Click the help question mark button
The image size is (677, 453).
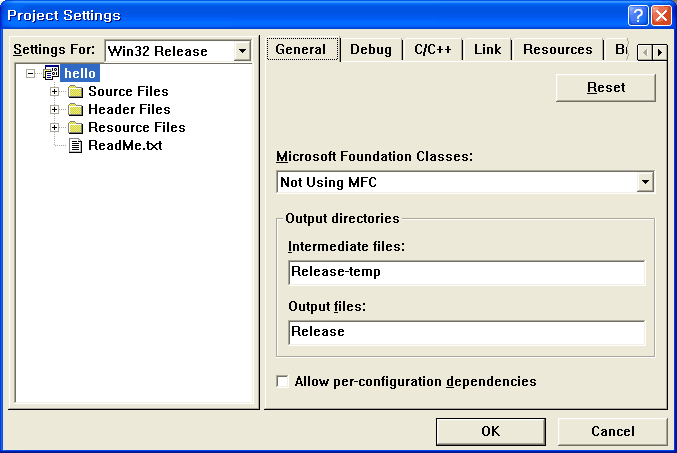638,15
